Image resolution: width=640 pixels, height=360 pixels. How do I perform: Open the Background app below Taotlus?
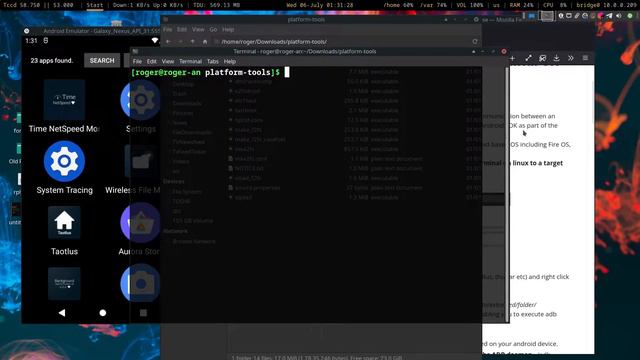64,283
